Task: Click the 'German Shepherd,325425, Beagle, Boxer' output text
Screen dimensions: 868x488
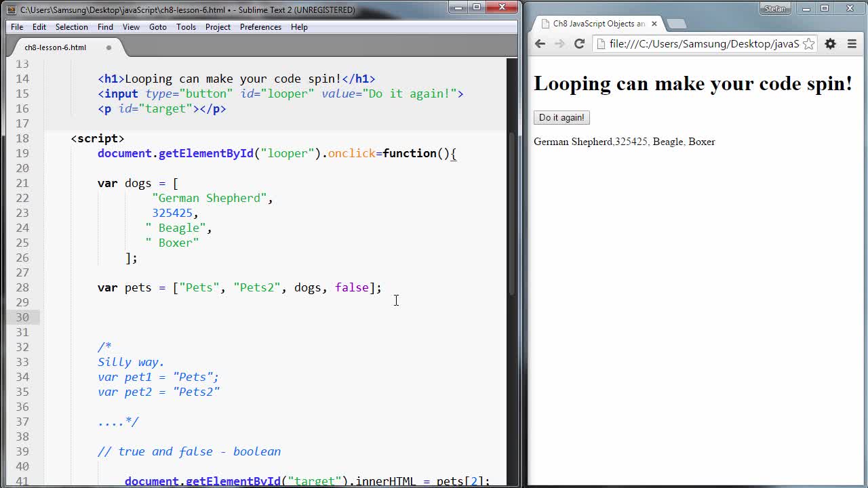Action: (624, 142)
